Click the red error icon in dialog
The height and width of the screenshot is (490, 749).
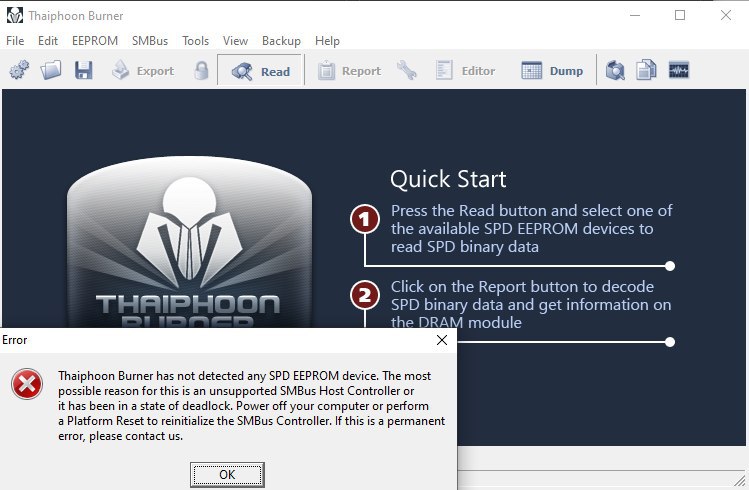[27, 384]
